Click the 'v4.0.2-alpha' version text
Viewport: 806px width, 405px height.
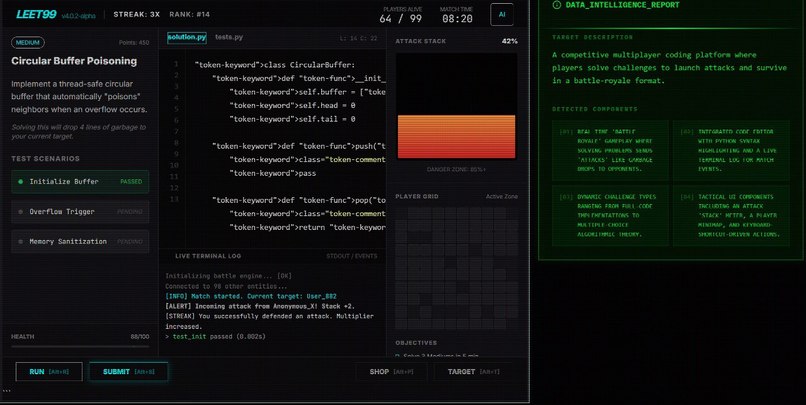(78, 16)
